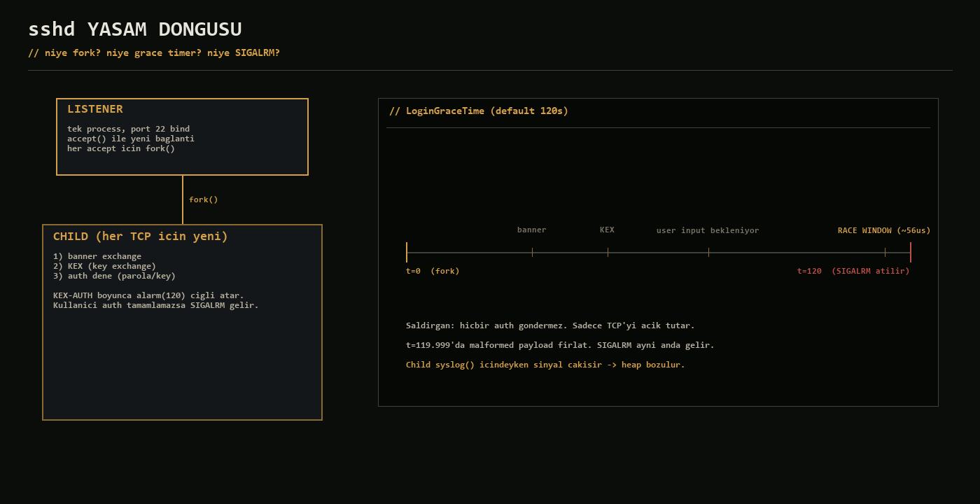Click the subtitle 'niye fork? niye grace timer?'
This screenshot has height=504, width=980.
pos(154,53)
